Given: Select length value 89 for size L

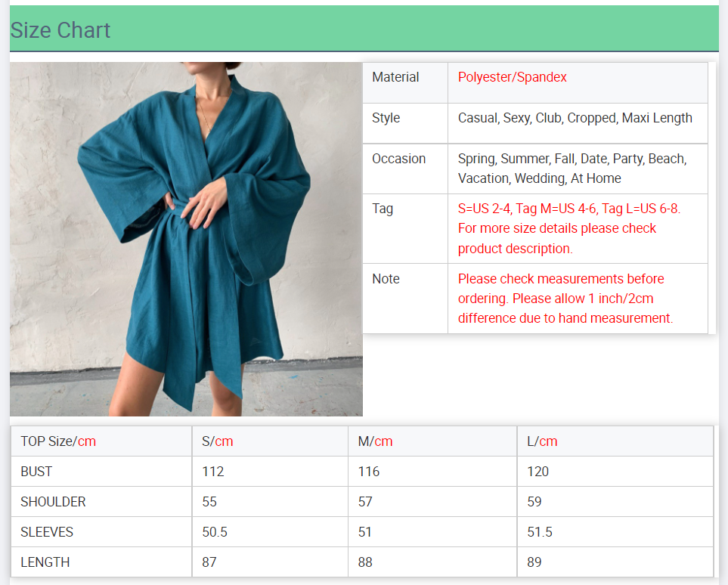Looking at the screenshot, I should 534,562.
